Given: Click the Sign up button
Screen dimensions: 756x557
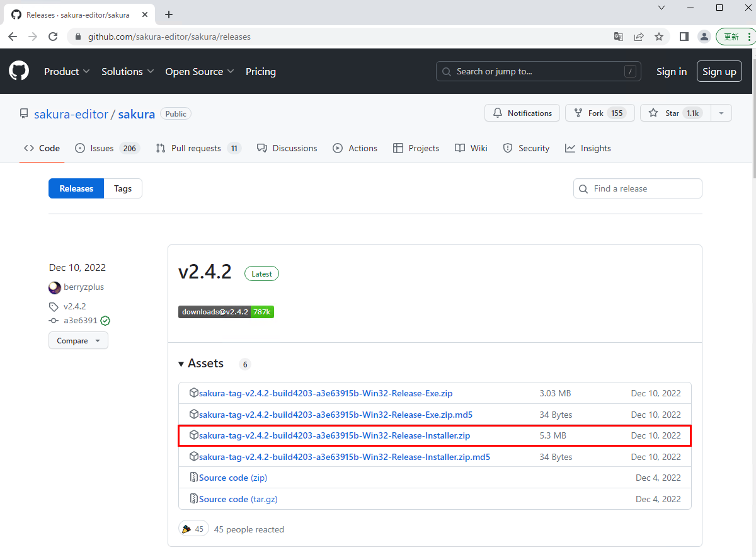Looking at the screenshot, I should pyautogui.click(x=719, y=72).
